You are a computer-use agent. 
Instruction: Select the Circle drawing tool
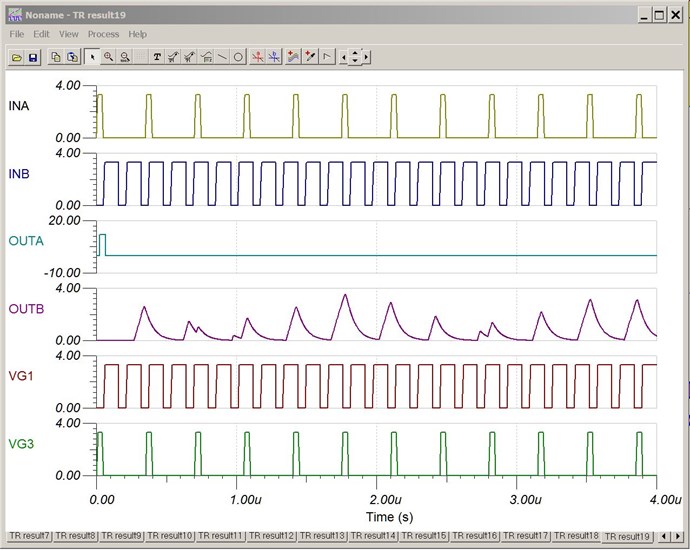tap(238, 57)
